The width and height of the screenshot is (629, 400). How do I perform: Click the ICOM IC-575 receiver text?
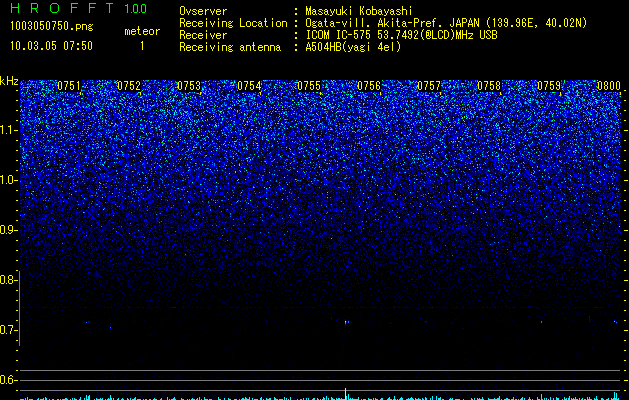401,35
